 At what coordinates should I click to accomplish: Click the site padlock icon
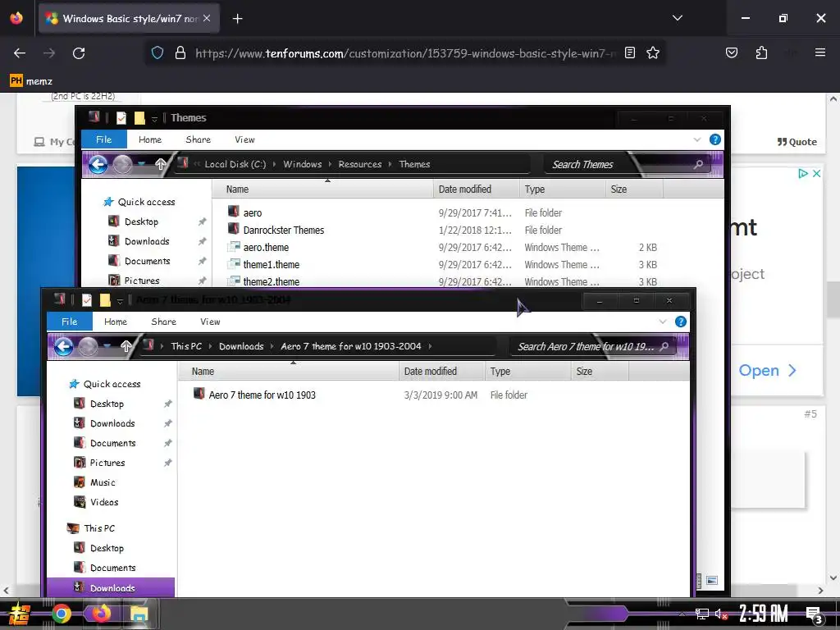pyautogui.click(x=180, y=53)
